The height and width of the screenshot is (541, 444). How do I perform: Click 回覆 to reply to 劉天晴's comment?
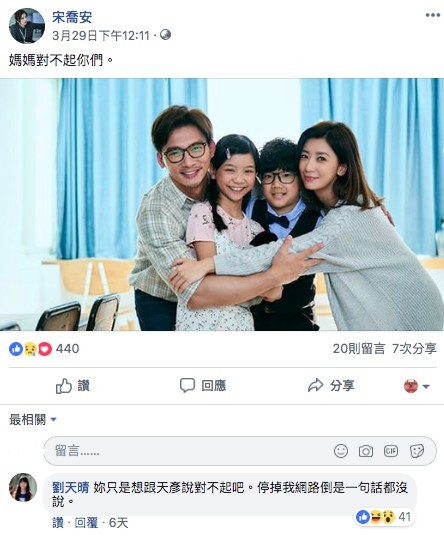(86, 523)
